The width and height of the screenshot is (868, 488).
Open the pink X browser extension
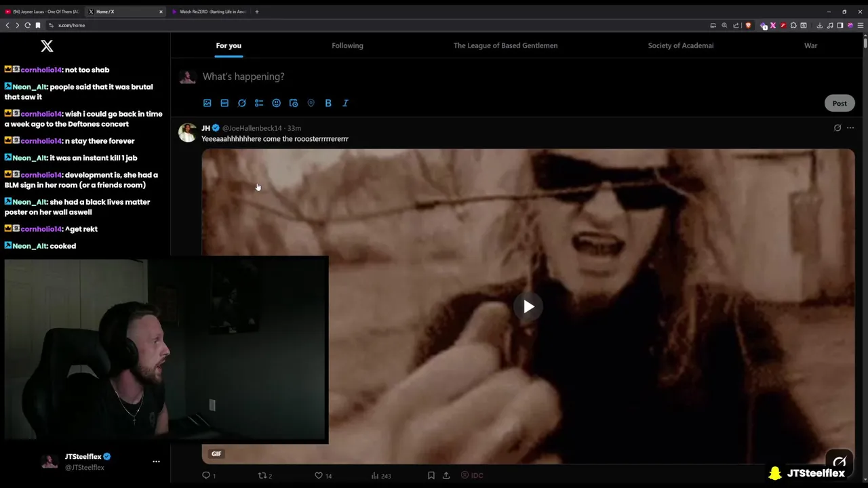pos(772,25)
